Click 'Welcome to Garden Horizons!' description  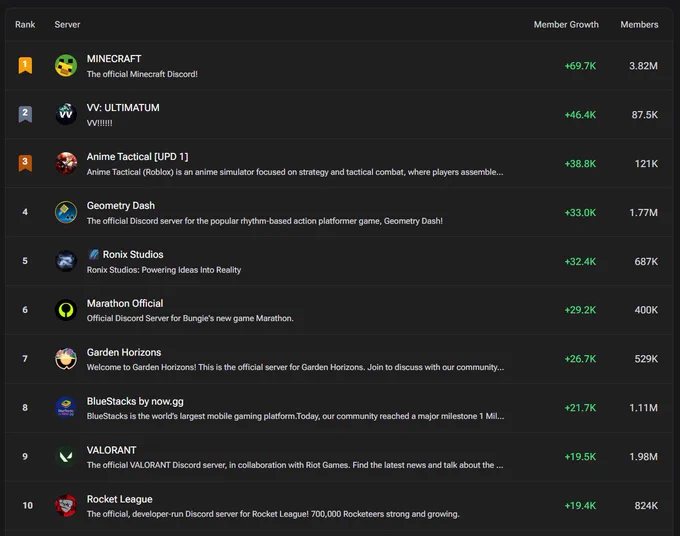point(295,367)
